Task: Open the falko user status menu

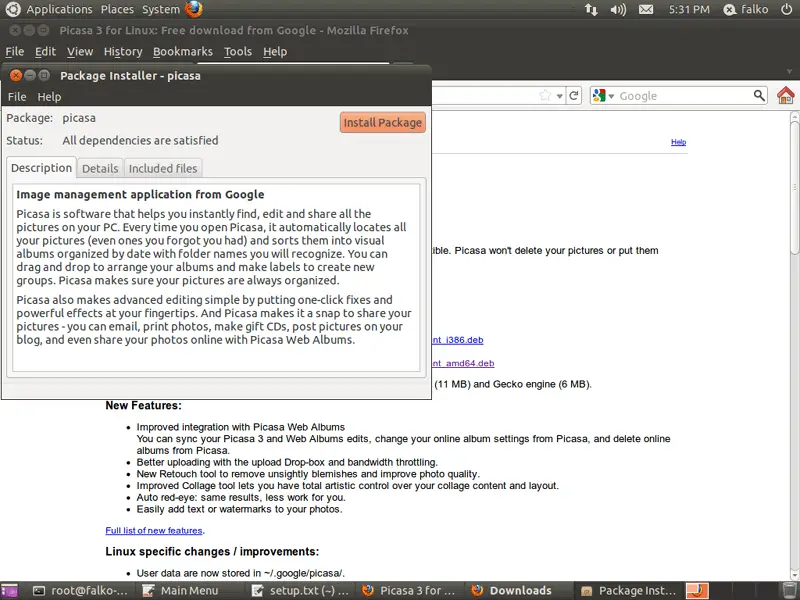Action: pos(745,9)
